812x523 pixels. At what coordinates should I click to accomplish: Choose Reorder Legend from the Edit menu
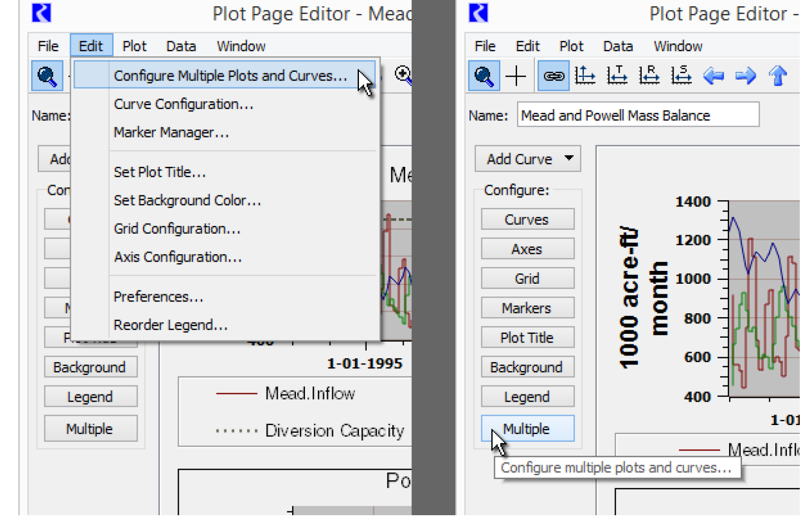[170, 325]
